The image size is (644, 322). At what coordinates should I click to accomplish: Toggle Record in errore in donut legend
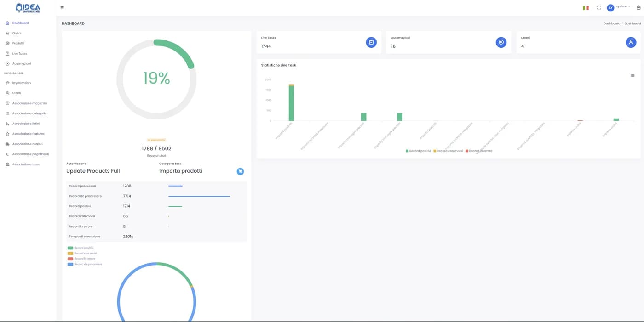[81, 259]
